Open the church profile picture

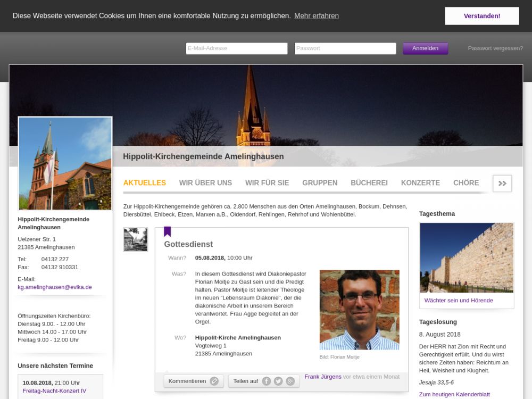click(65, 163)
